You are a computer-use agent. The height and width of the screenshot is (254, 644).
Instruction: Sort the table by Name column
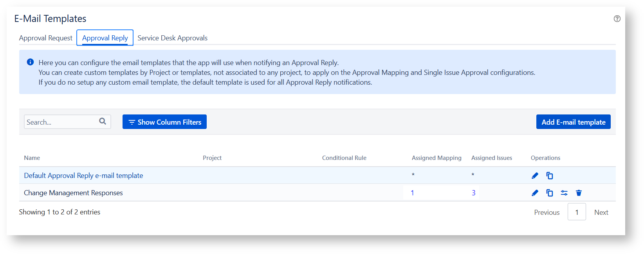32,158
